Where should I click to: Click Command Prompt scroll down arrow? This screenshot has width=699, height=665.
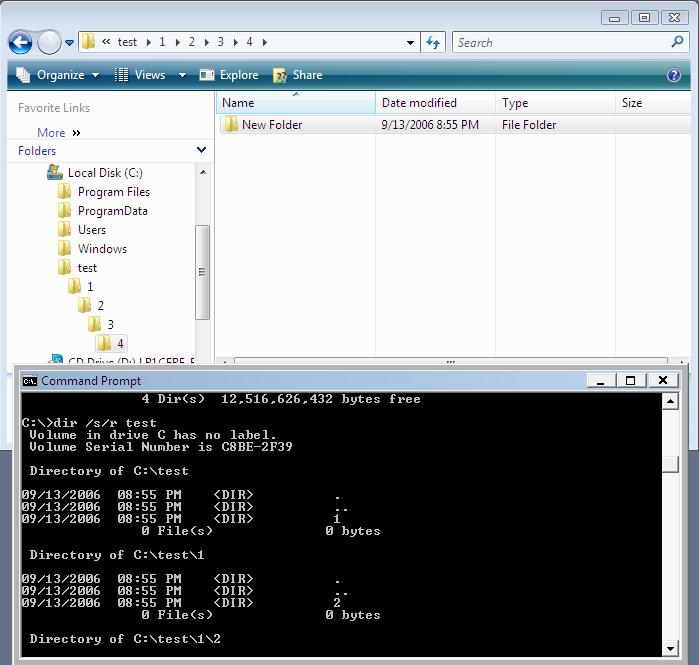pyautogui.click(x=670, y=649)
